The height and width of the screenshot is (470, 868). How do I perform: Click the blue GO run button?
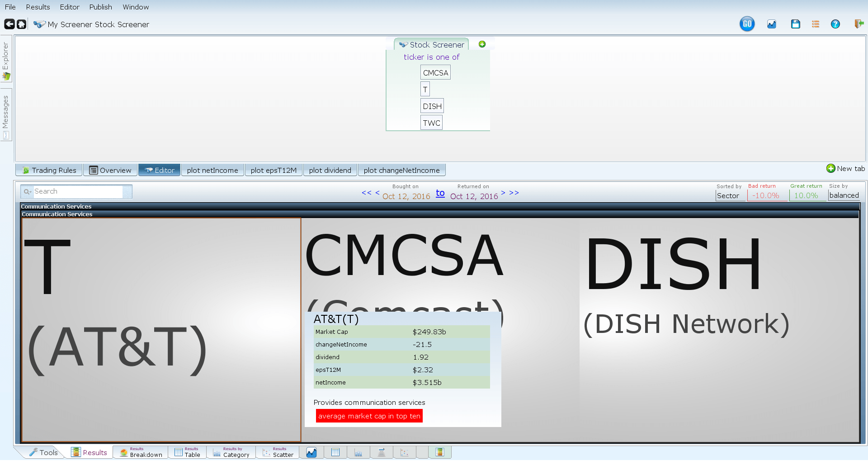click(747, 24)
